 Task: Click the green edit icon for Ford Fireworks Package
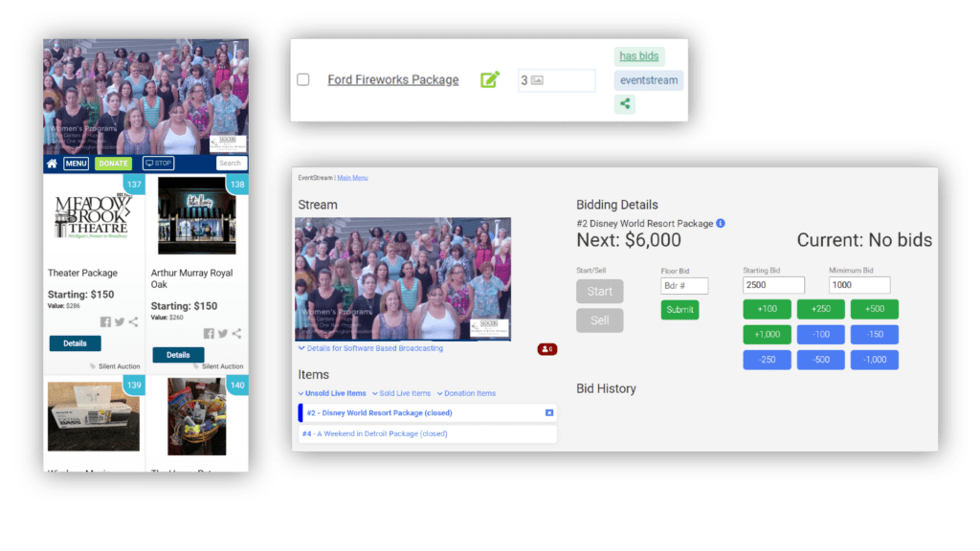[490, 80]
